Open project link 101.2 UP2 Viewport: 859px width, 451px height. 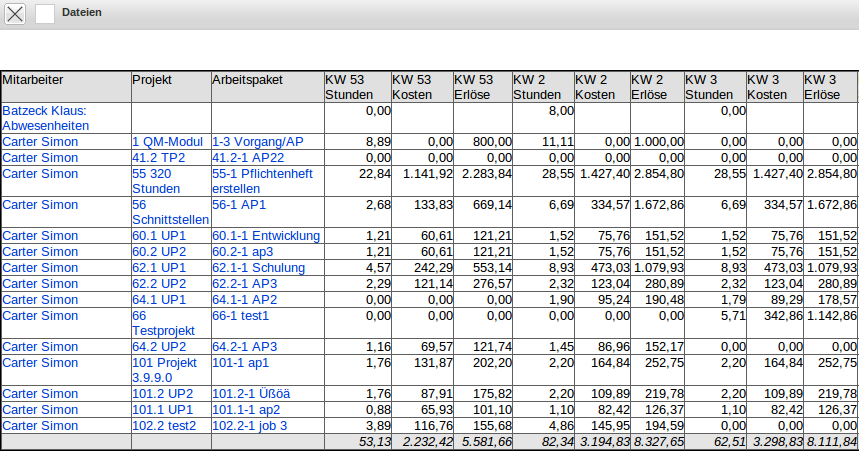[x=163, y=393]
